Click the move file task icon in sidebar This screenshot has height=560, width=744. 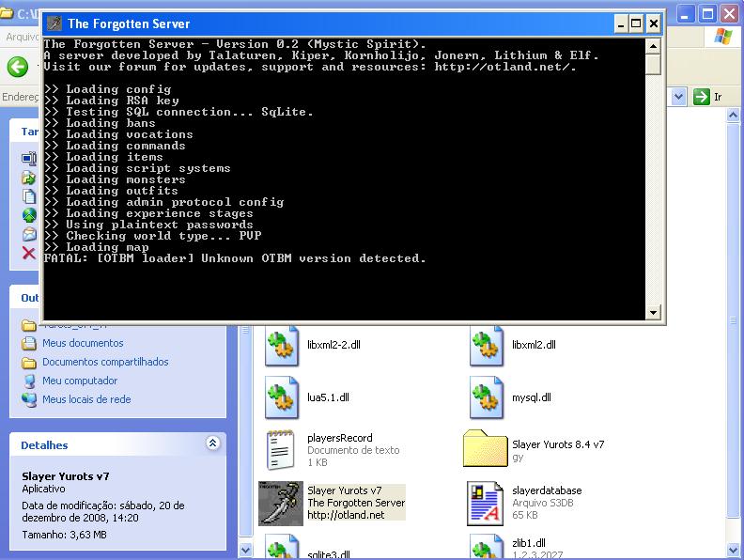pos(29,177)
